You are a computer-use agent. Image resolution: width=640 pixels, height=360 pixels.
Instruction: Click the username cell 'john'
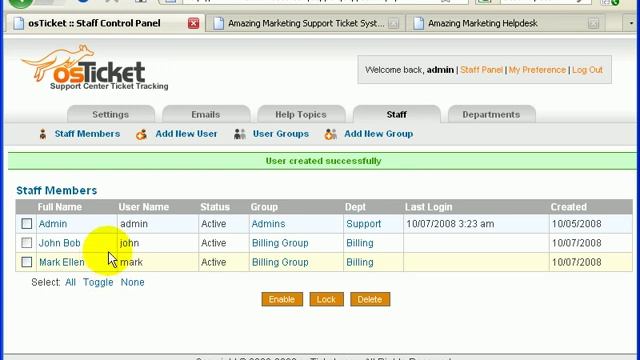pyautogui.click(x=129, y=243)
